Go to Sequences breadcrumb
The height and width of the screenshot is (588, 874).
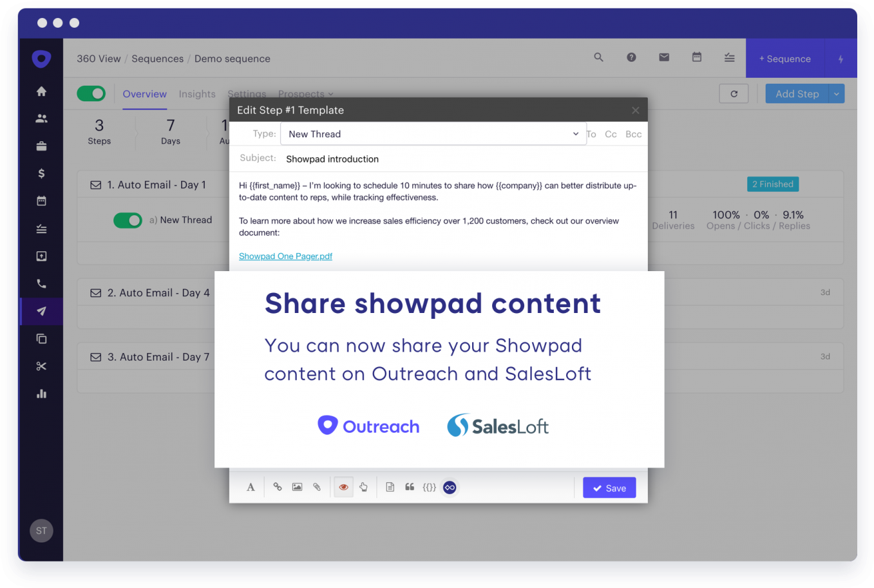(x=158, y=59)
